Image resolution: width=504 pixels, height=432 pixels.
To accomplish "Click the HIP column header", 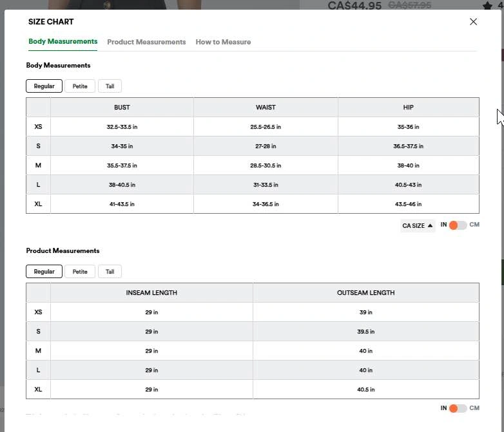I will click(408, 108).
